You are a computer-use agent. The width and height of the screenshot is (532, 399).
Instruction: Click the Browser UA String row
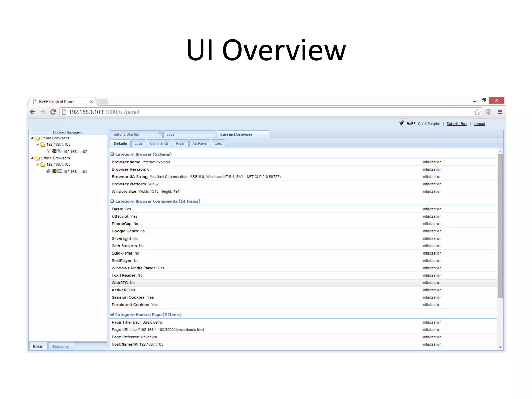(x=303, y=177)
